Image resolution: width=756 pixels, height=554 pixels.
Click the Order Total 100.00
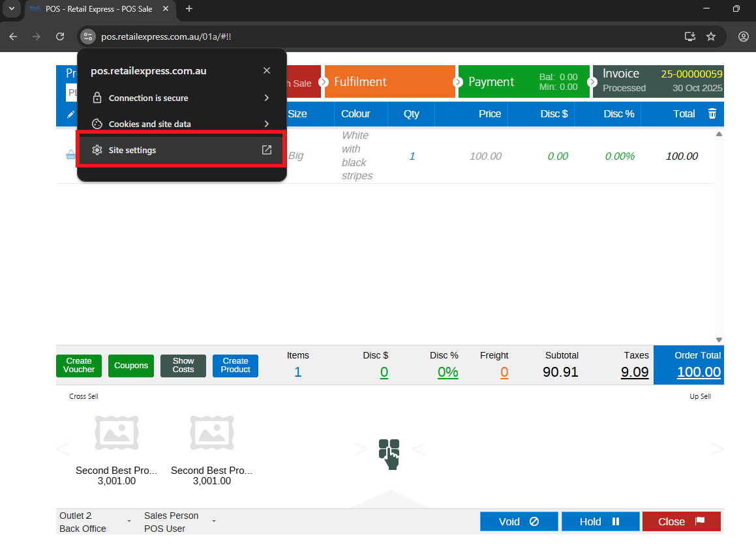tap(699, 372)
